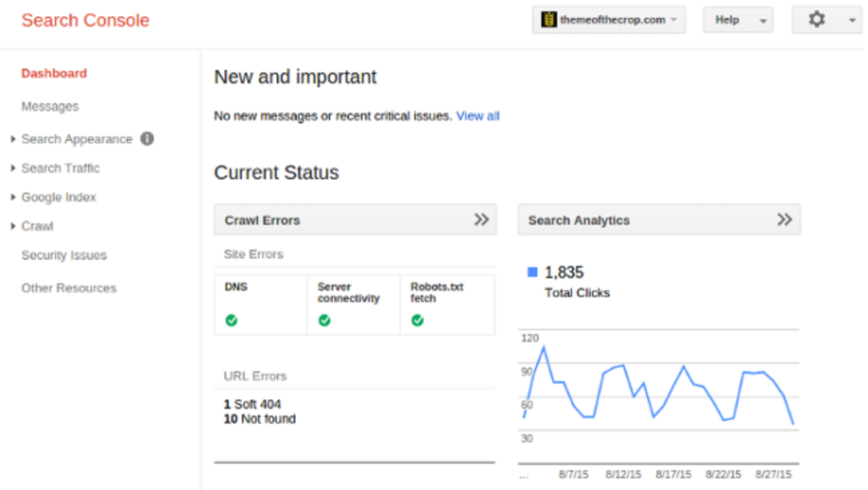The image size is (868, 490).
Task: Open the Search Analytics panel header
Action: (659, 220)
